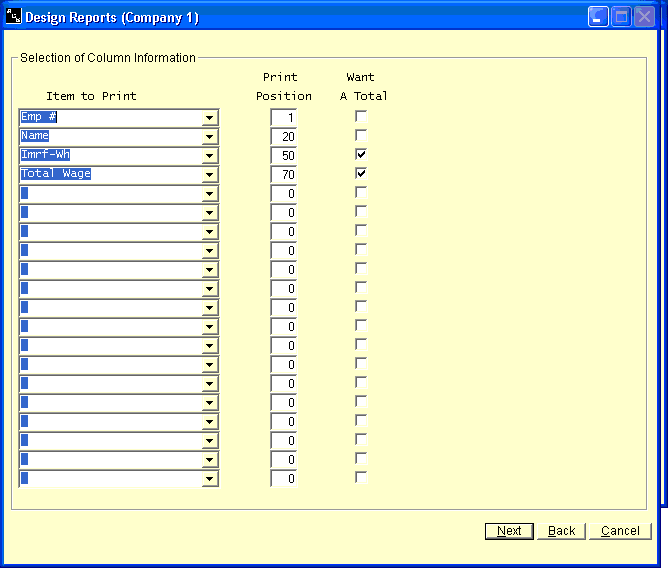Uncheck Want A Total for Total Wage
Screen dimensions: 668x568
(361, 174)
